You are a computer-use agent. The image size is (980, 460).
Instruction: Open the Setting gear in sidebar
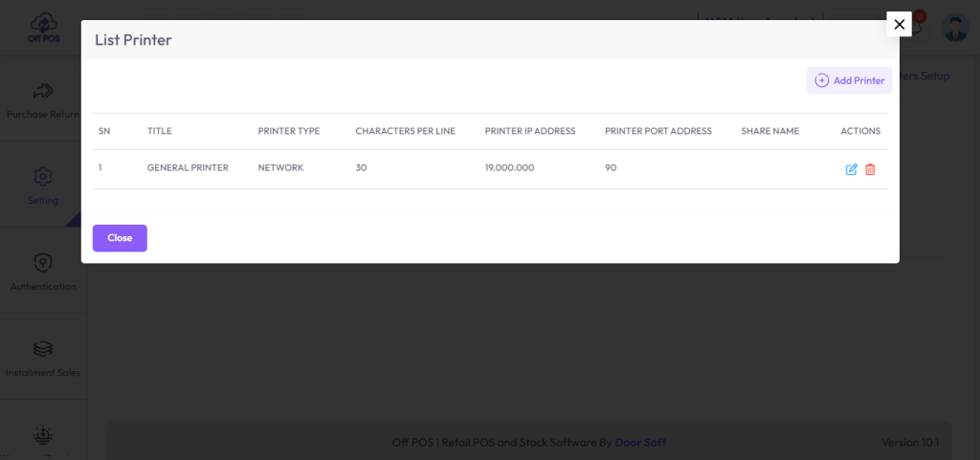(43, 186)
